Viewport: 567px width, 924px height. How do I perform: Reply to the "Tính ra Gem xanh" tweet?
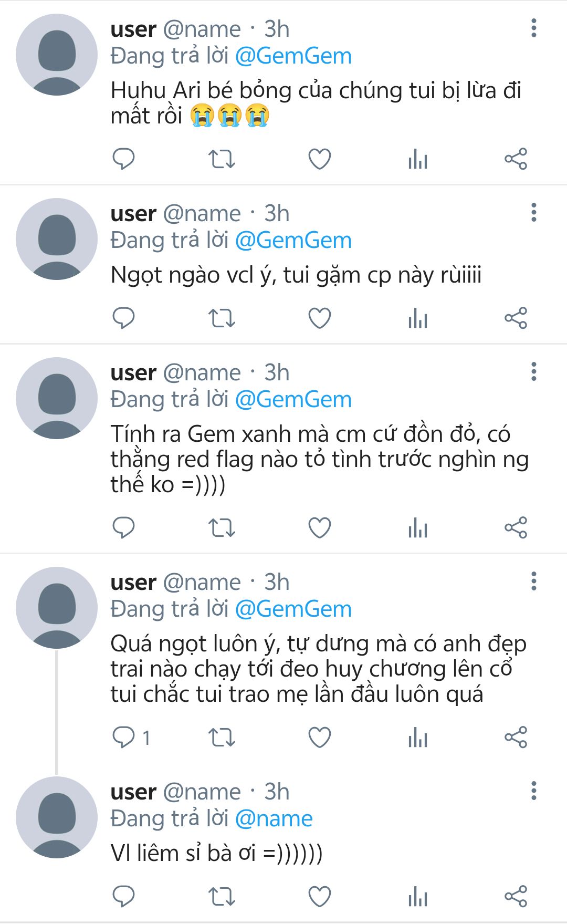(x=124, y=527)
